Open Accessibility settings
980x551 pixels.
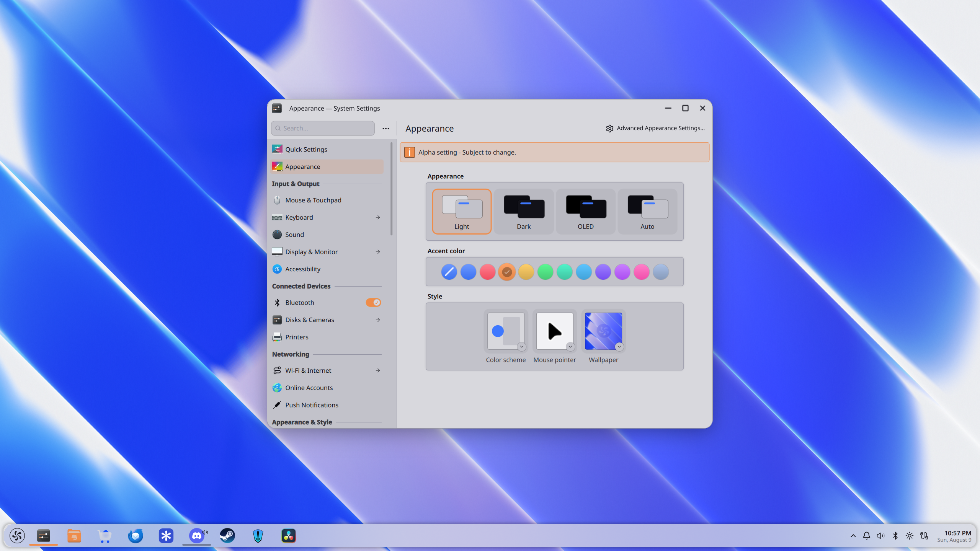click(x=327, y=269)
